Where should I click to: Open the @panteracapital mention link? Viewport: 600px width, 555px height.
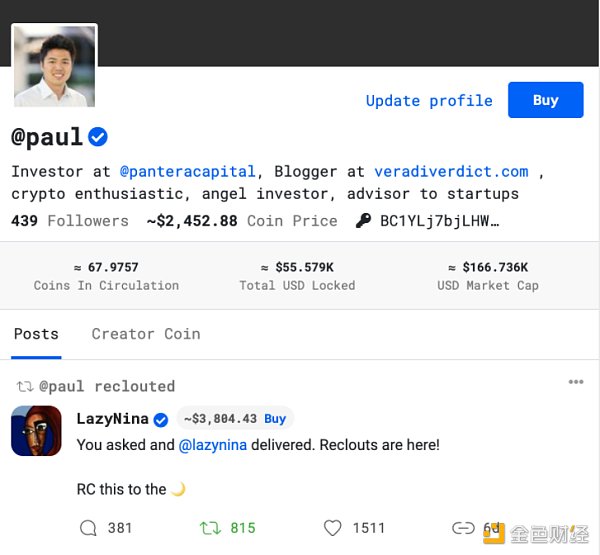[188, 171]
